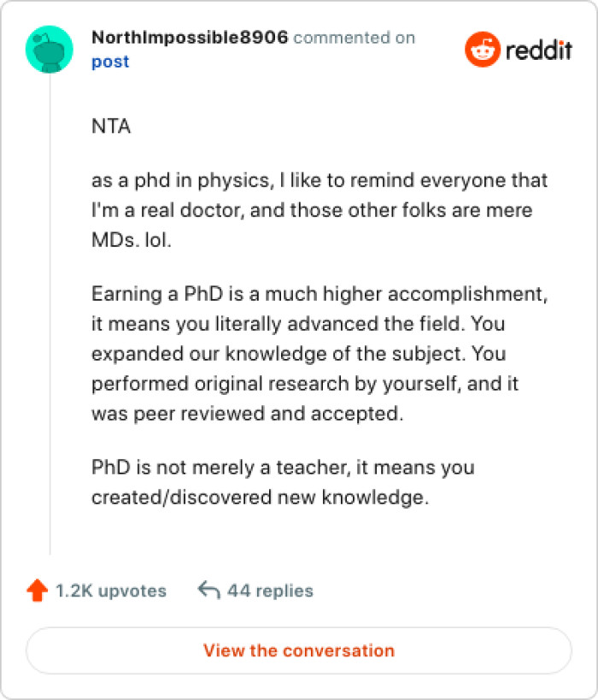This screenshot has width=598, height=700.
Task: Open the 44 replies thread
Action: point(269,590)
